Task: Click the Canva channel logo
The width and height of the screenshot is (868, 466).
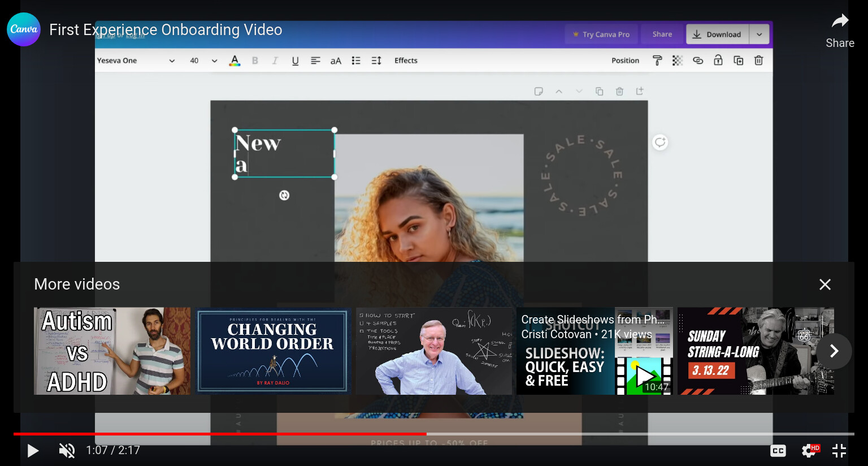Action: pos(24,29)
